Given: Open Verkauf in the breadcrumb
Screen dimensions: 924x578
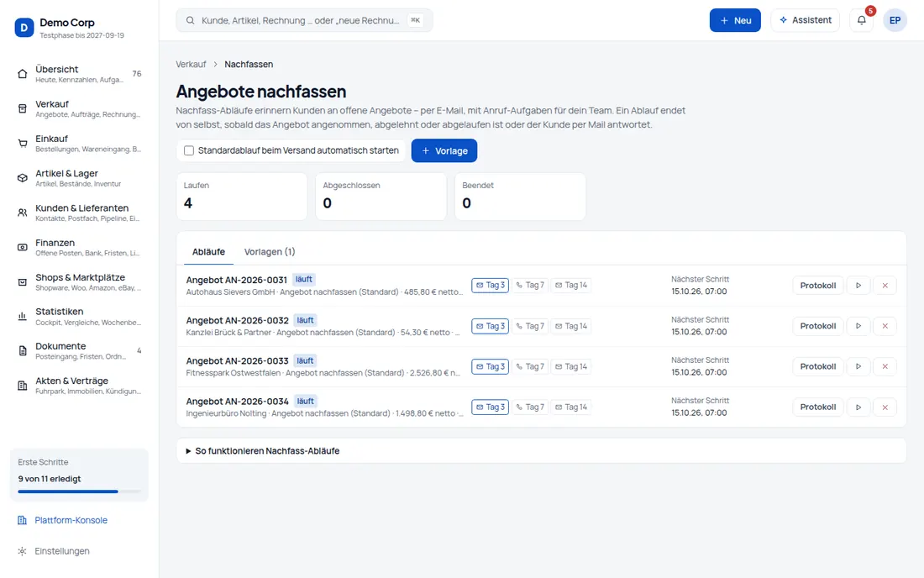Looking at the screenshot, I should pos(191,64).
